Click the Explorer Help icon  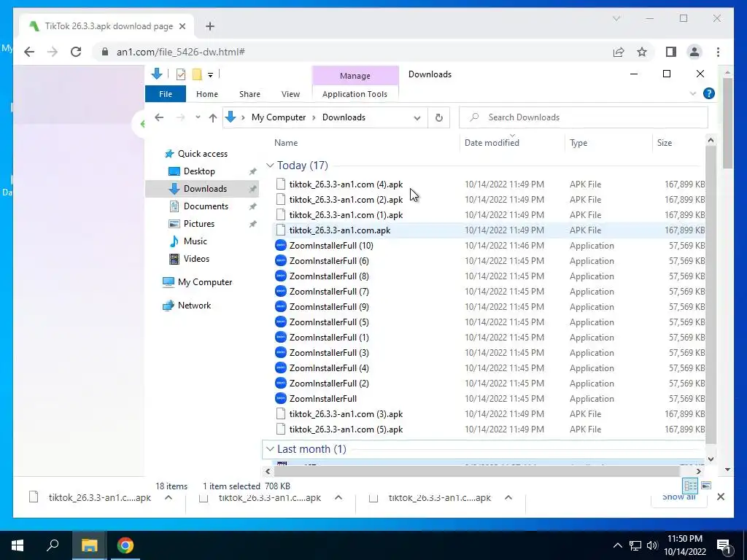point(709,93)
